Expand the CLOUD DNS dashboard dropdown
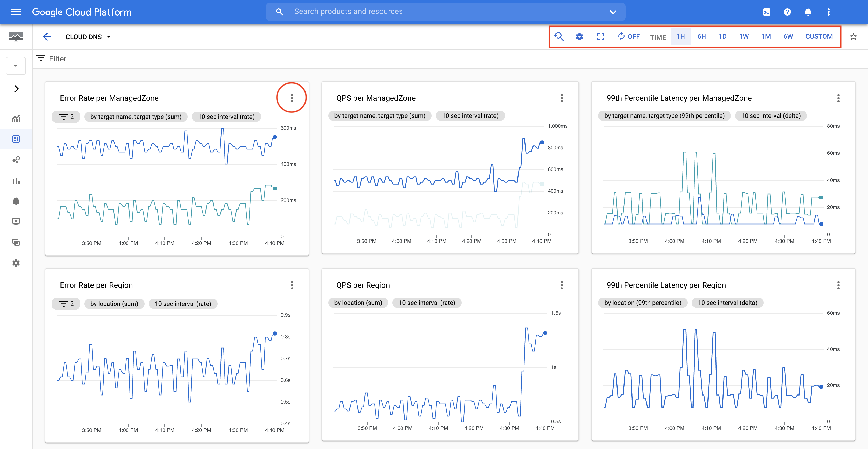This screenshot has height=449, width=868. tap(109, 37)
